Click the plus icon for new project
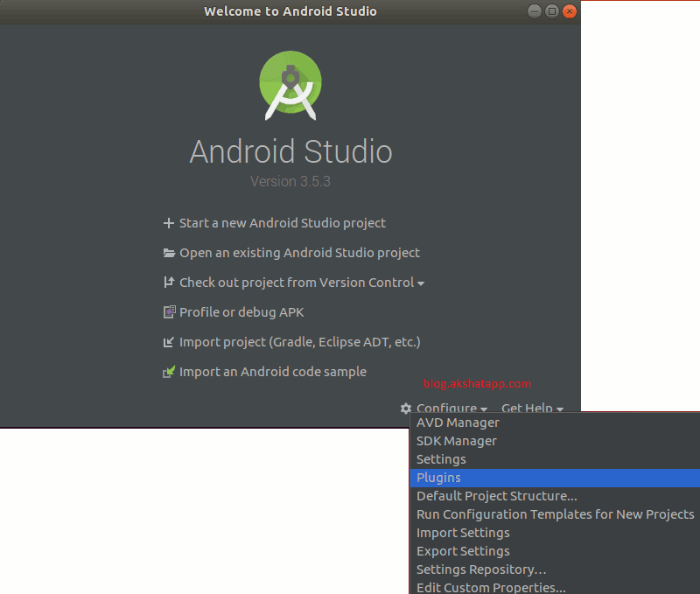This screenshot has width=700, height=594. [168, 222]
